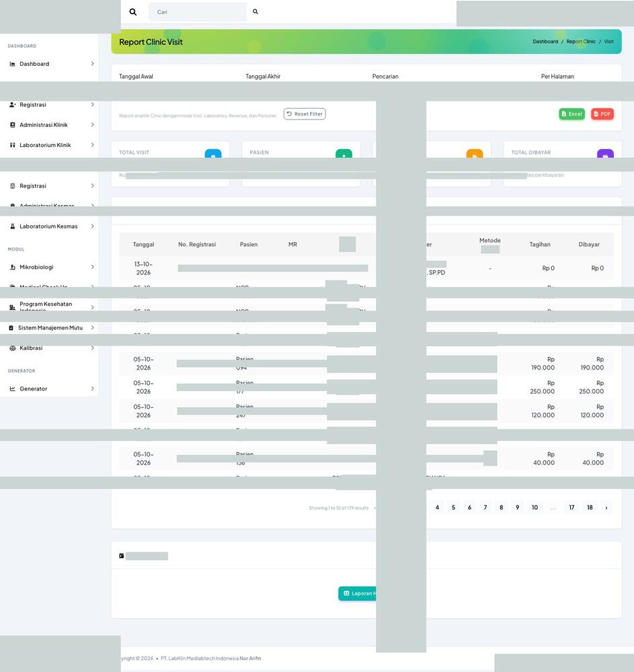Expand the Kalibrasi chevron
The width and height of the screenshot is (634, 672).
click(x=92, y=348)
